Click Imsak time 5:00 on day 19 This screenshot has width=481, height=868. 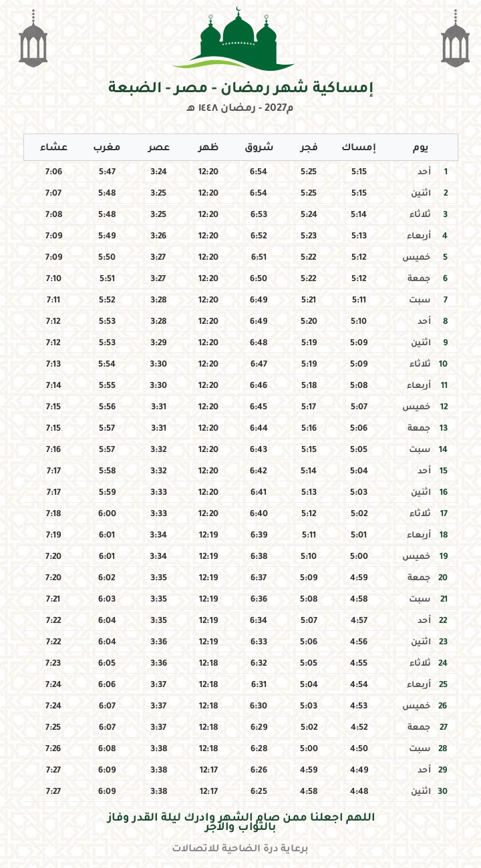tap(359, 556)
